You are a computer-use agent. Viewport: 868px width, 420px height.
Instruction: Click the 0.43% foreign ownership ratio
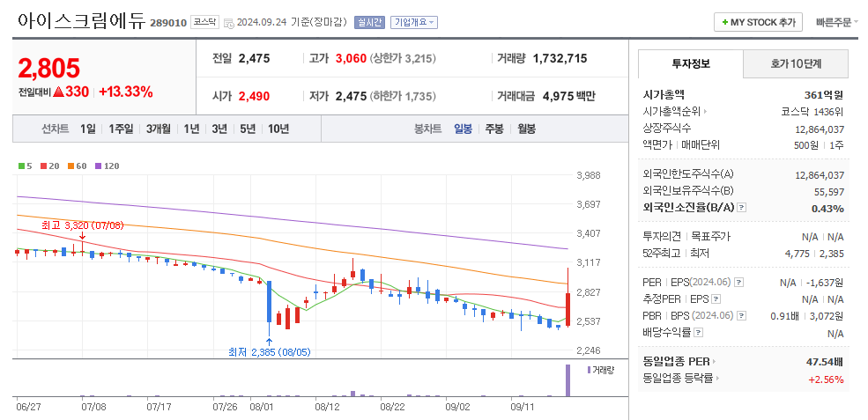pyautogui.click(x=828, y=208)
